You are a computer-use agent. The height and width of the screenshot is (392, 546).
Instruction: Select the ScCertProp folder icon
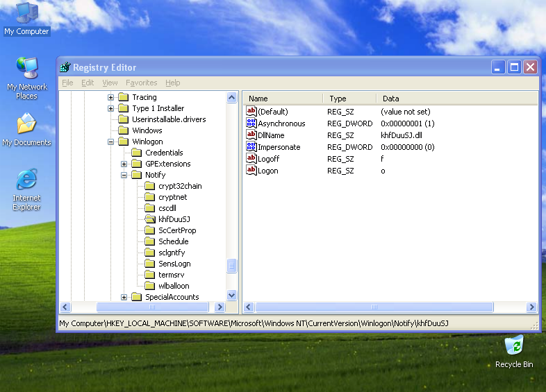150,230
